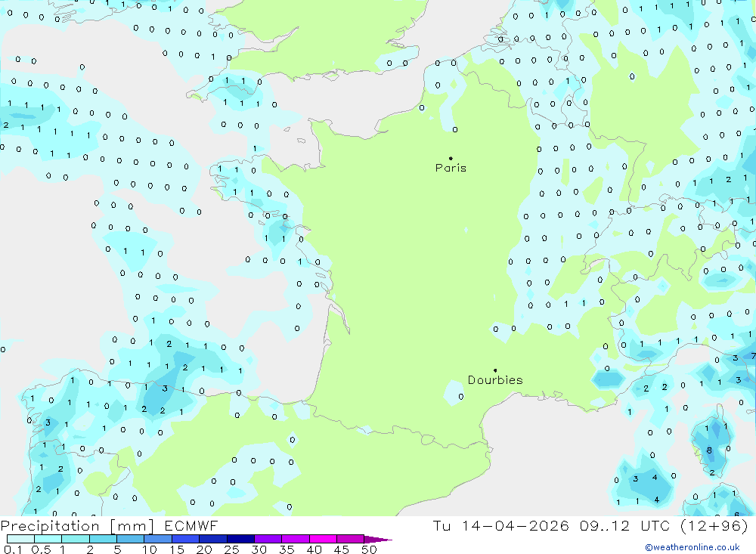Click the legend arrow tip above 50
756x554 pixels.
(378, 539)
